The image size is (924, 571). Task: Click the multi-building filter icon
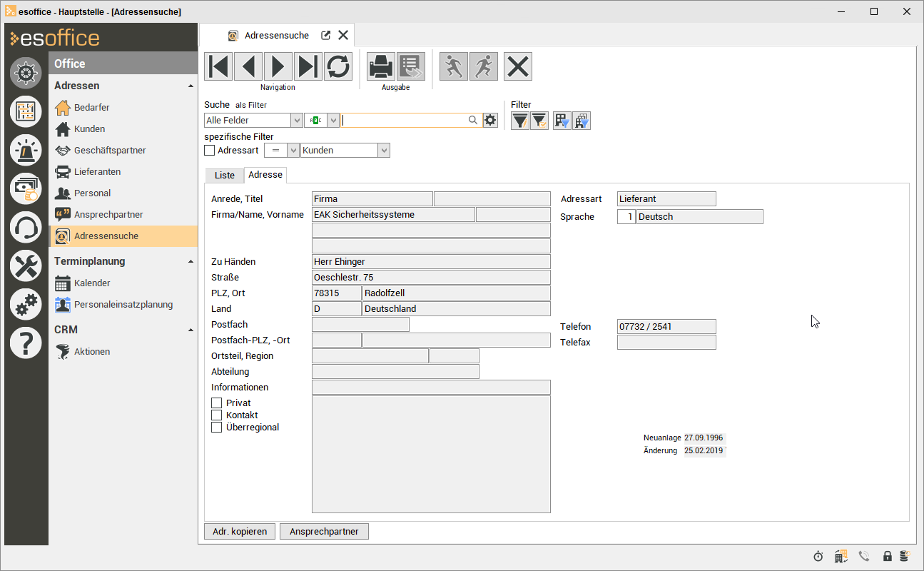point(582,121)
